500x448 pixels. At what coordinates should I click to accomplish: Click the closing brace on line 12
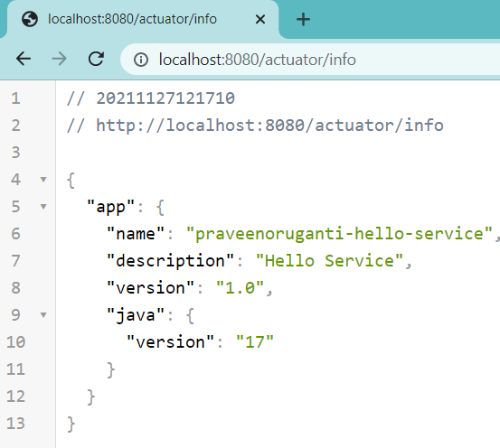click(91, 397)
